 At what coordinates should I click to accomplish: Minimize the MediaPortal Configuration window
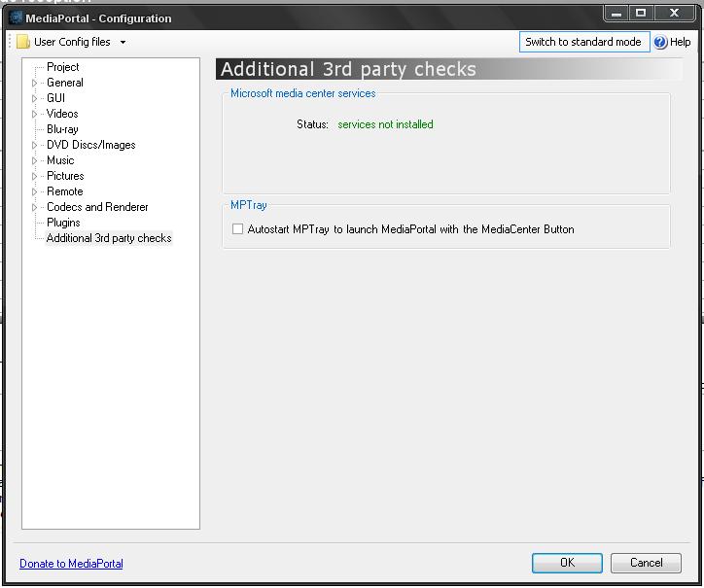(616, 13)
